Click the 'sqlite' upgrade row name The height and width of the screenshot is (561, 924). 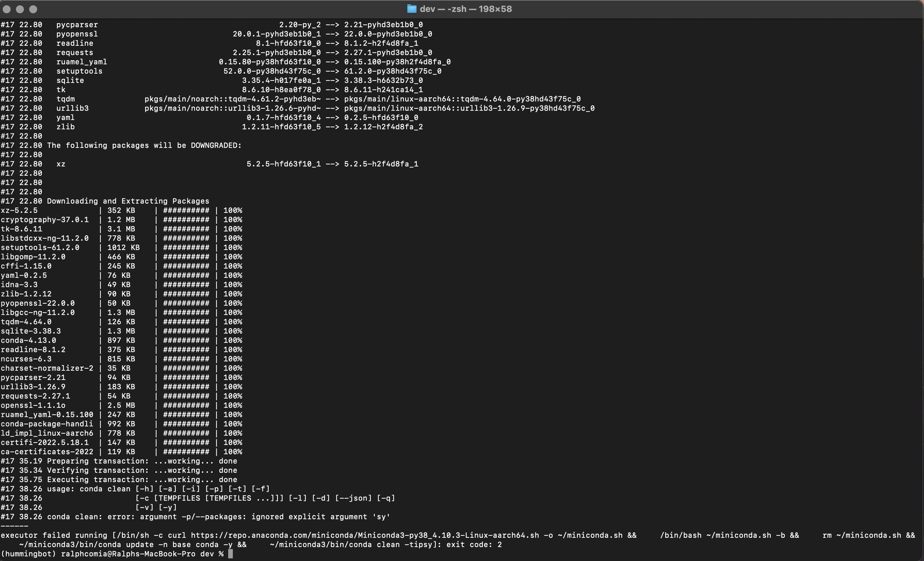(70, 81)
